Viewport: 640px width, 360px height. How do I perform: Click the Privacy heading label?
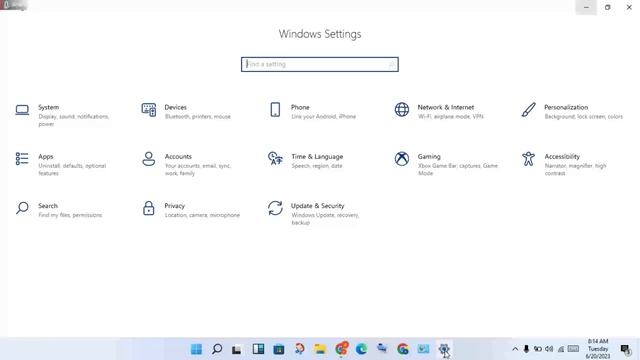(175, 206)
